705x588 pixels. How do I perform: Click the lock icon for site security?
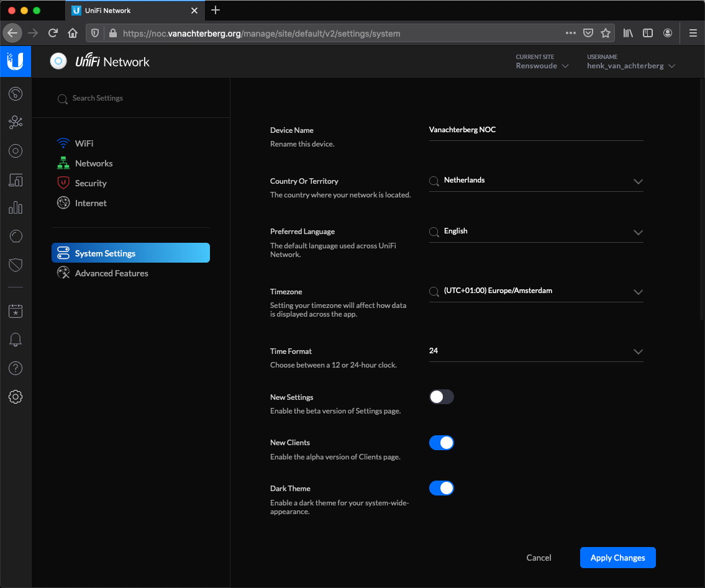tap(113, 34)
